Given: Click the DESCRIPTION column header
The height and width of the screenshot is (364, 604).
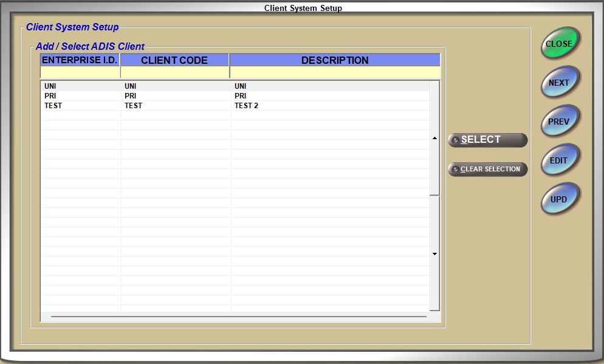Looking at the screenshot, I should pos(335,60).
